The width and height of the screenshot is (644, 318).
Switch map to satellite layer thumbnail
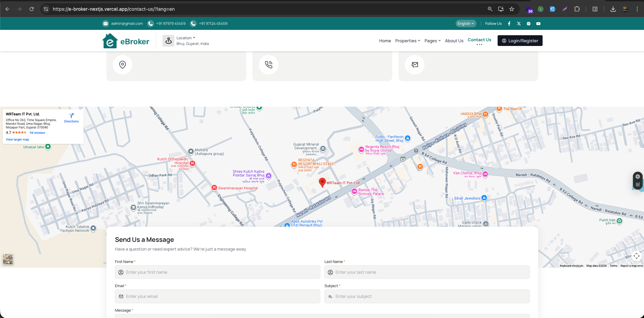pyautogui.click(x=8, y=259)
